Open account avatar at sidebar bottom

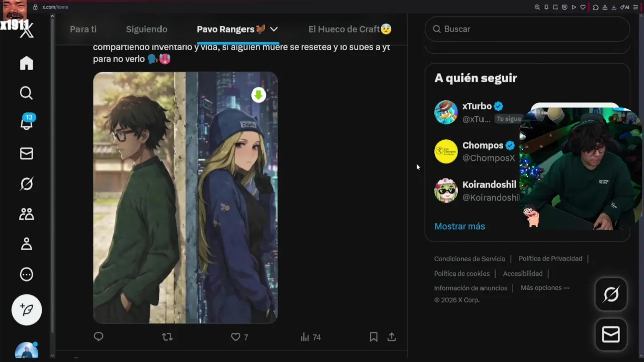click(26, 351)
